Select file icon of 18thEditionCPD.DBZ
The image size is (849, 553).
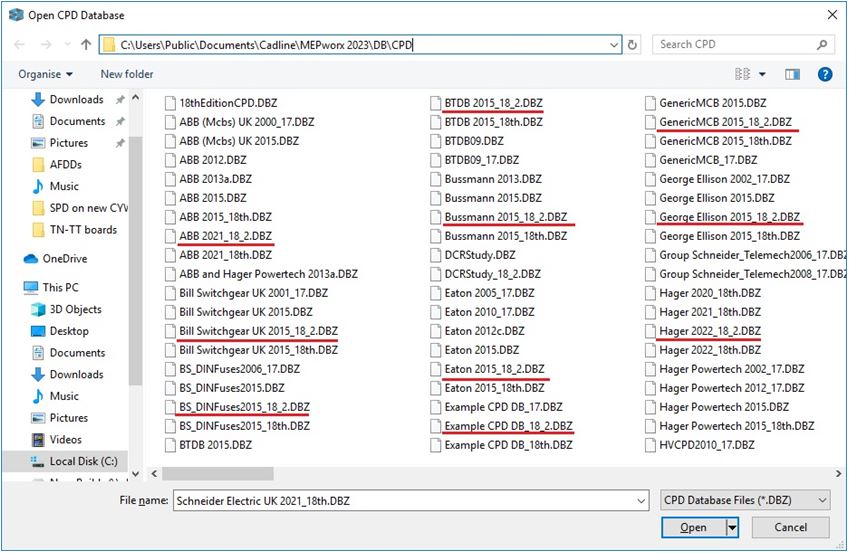click(170, 103)
